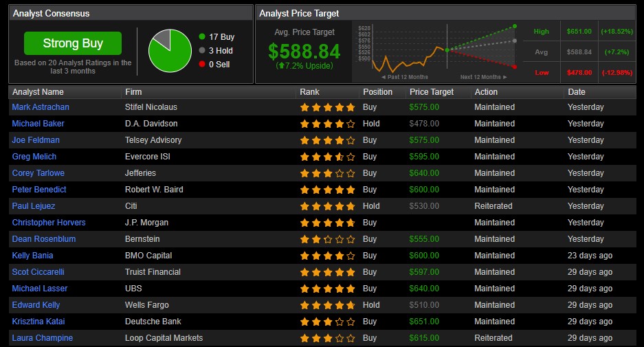Open analyst Mark Astrachan's profile link
This screenshot has height=347, width=644.
[41, 107]
